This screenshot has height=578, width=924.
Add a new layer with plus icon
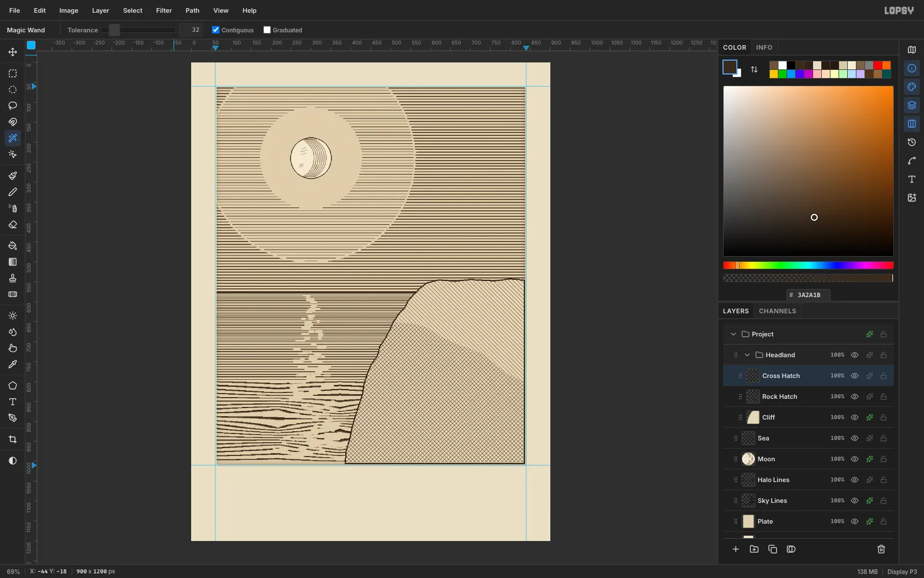736,549
